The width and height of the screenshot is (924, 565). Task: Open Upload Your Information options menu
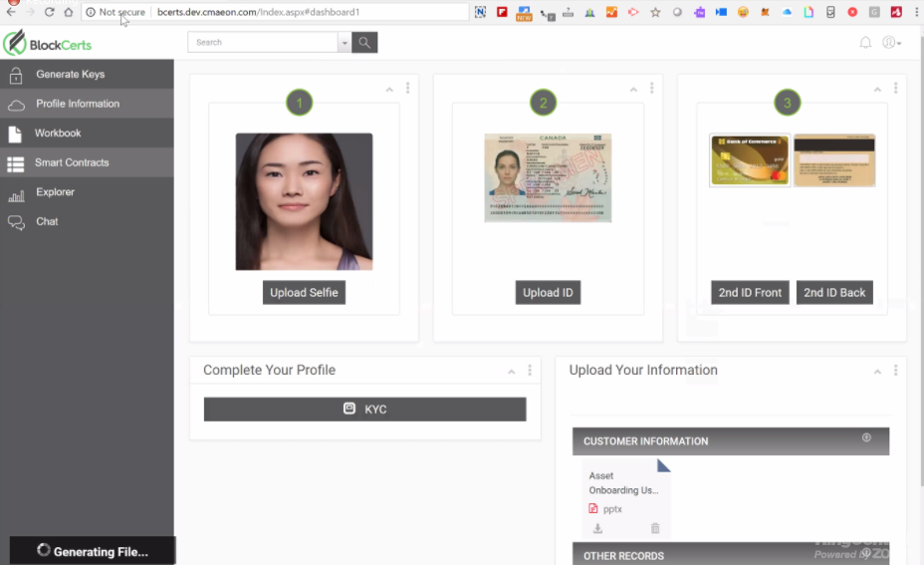(x=896, y=370)
